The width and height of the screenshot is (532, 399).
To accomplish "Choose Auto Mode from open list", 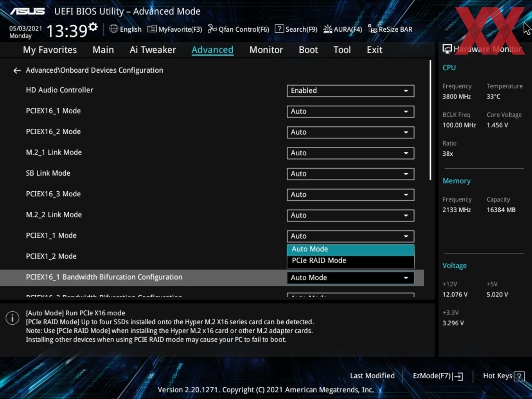I will point(350,249).
